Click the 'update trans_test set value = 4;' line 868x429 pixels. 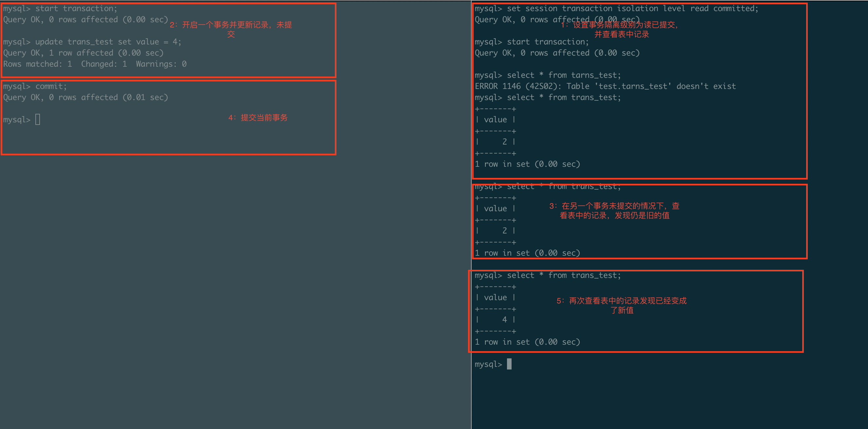pos(108,42)
